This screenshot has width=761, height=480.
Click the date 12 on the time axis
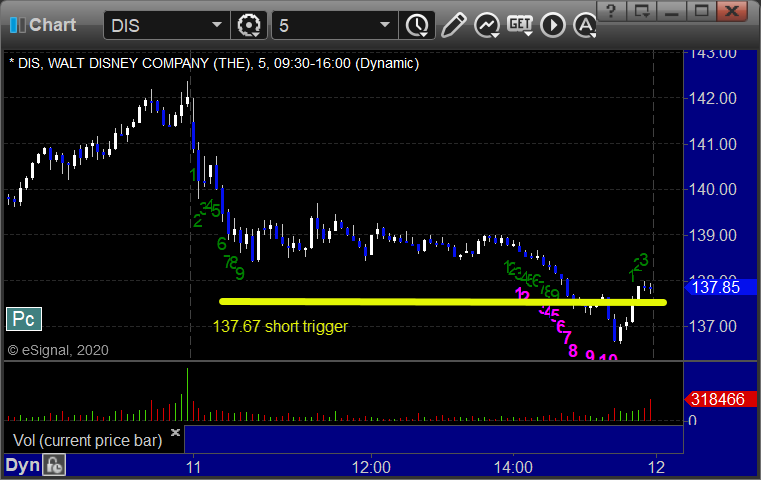coord(656,467)
